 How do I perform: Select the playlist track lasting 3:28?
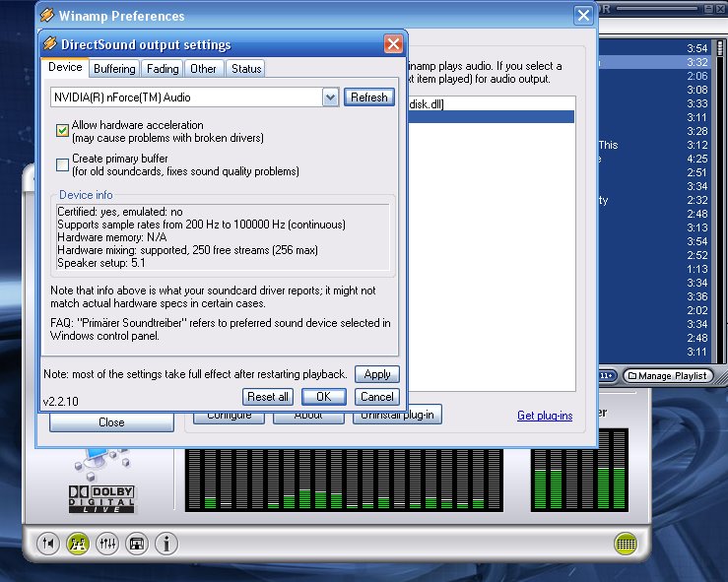click(x=654, y=131)
